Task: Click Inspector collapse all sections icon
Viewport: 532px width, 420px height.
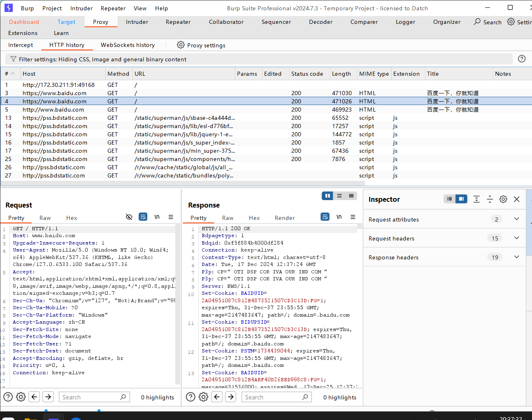Action: tap(490, 199)
